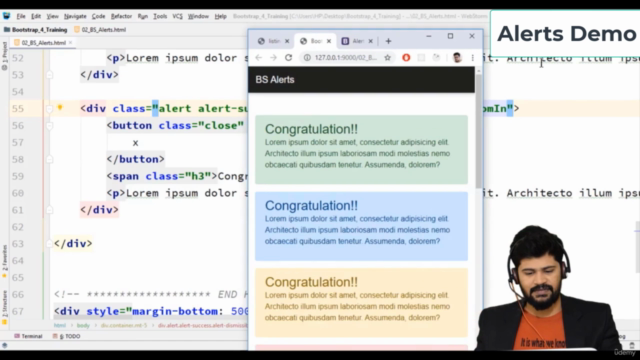Screen dimensions: 640x360
Task: Click the yellow intention lightbulb on line 55
Action: (60, 108)
